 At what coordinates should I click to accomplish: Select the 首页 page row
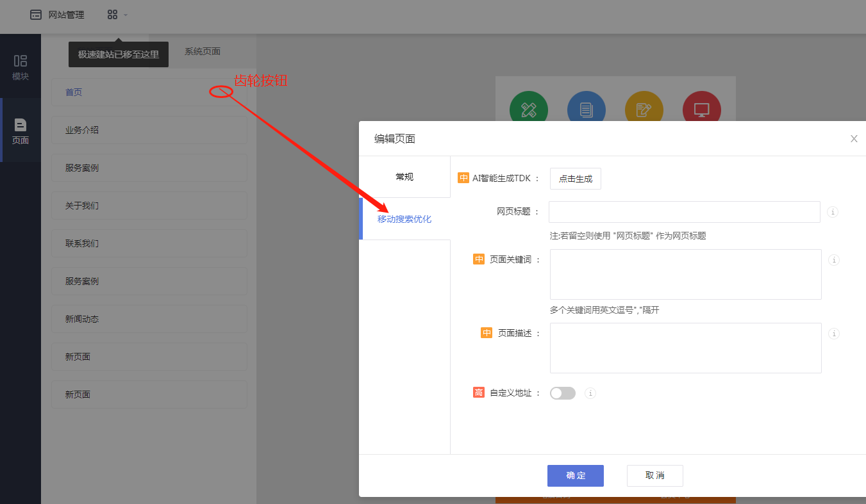click(149, 92)
